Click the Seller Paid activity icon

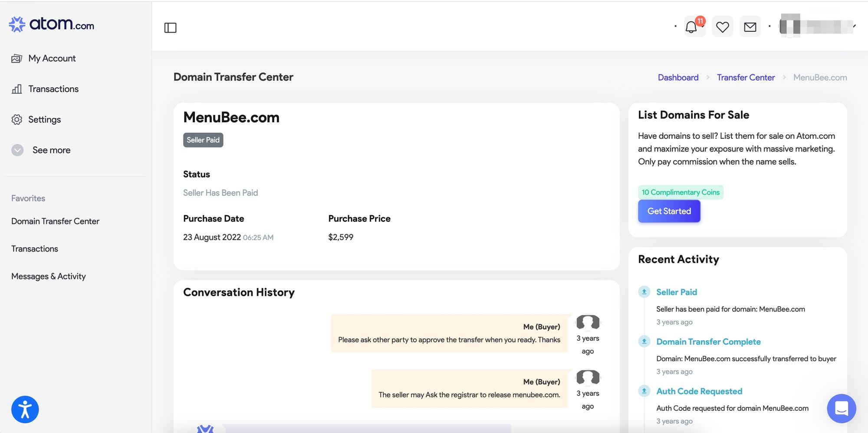pyautogui.click(x=644, y=292)
